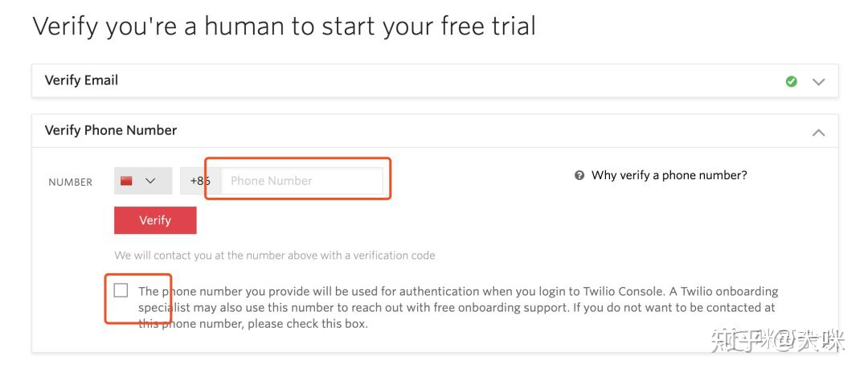Check the do-not-contact checkbox
The width and height of the screenshot is (868, 377).
pyautogui.click(x=121, y=290)
